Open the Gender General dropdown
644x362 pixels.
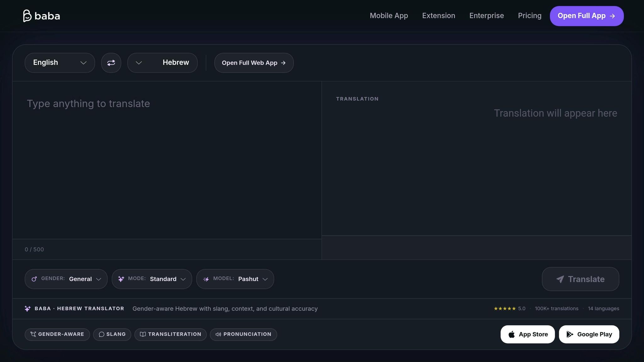coord(66,279)
